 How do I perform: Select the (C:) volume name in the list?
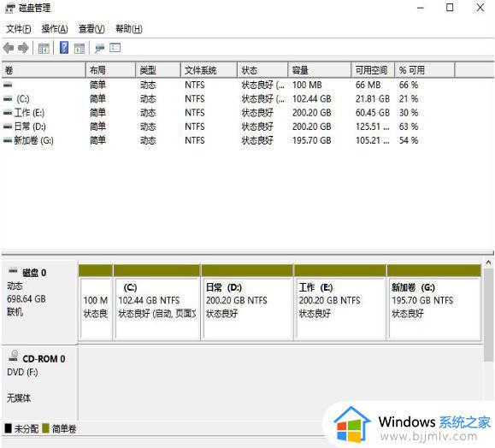click(x=23, y=99)
